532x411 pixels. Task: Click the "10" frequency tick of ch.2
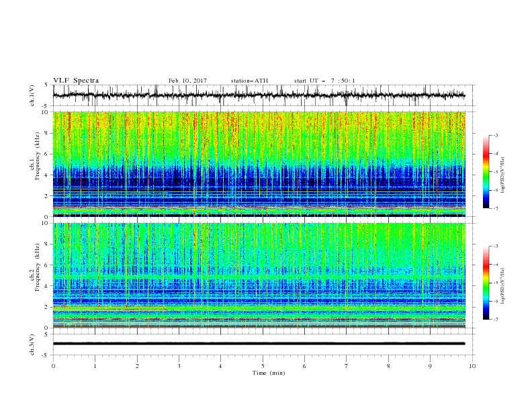(46, 223)
